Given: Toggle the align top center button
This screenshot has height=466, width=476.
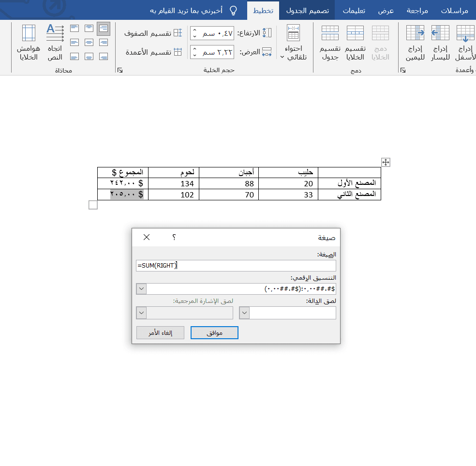Looking at the screenshot, I should coord(89,29).
